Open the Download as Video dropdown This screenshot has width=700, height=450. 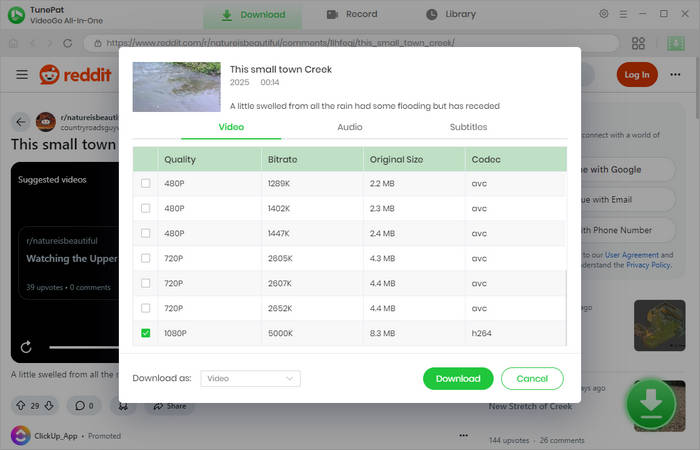pyautogui.click(x=250, y=379)
